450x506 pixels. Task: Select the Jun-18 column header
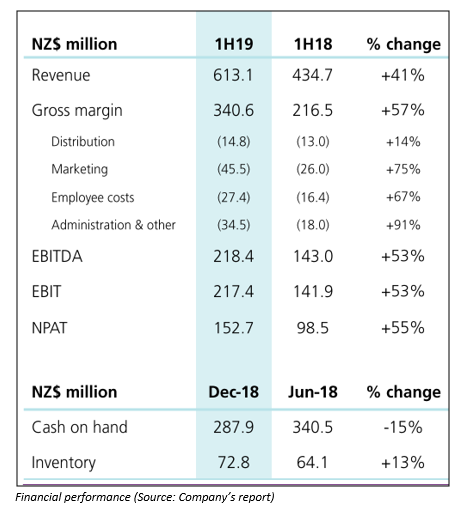pyautogui.click(x=313, y=392)
